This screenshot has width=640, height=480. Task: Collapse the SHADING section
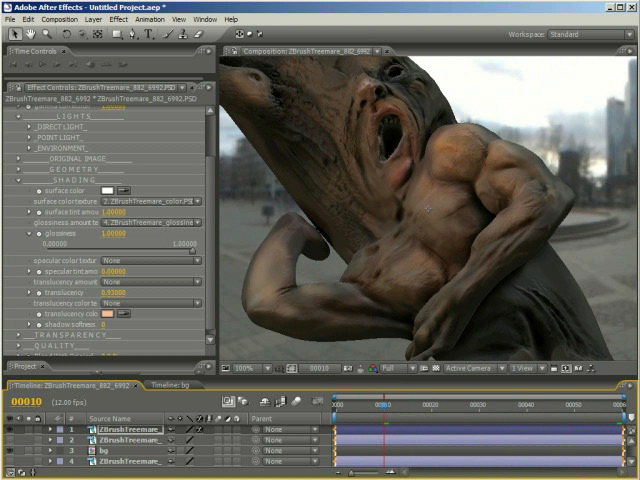point(18,180)
